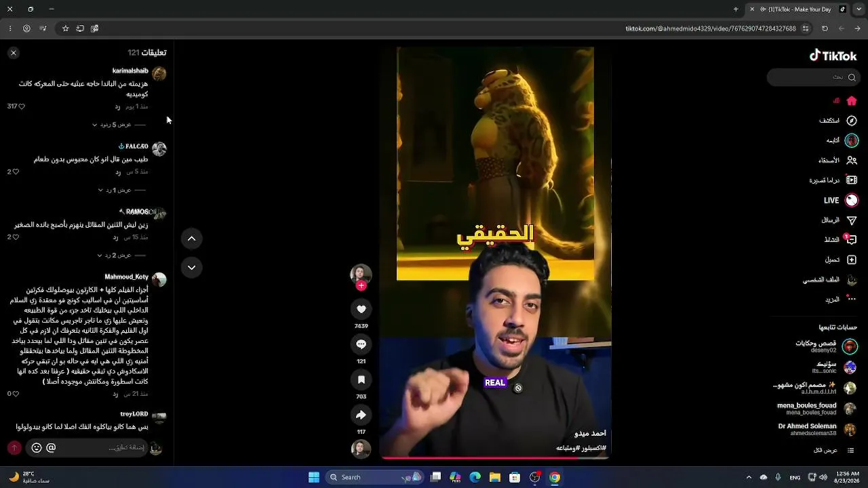This screenshot has height=488, width=868.
Task: Open karimalshaib's profile avatar
Action: tap(159, 74)
